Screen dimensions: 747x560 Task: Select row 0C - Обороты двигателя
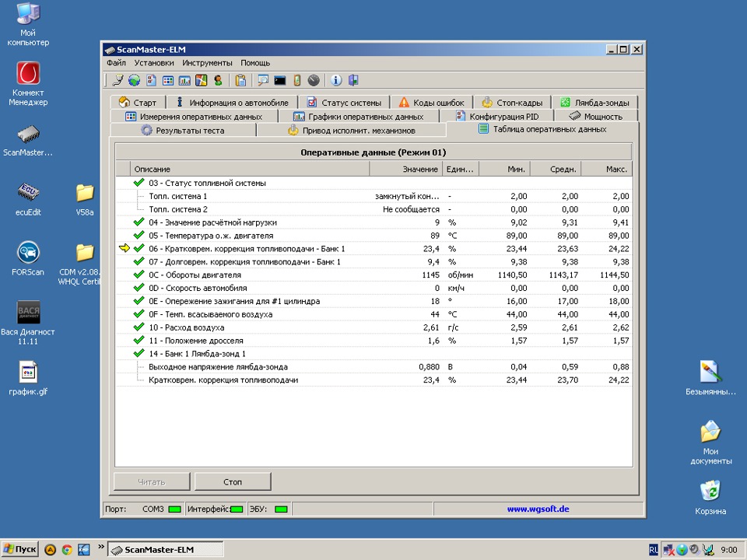374,275
